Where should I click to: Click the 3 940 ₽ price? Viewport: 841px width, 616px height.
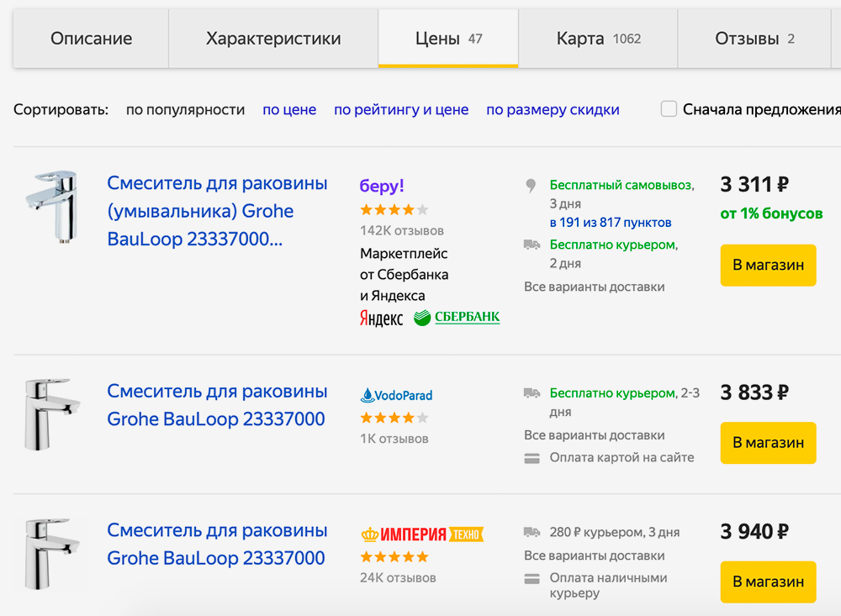754,532
